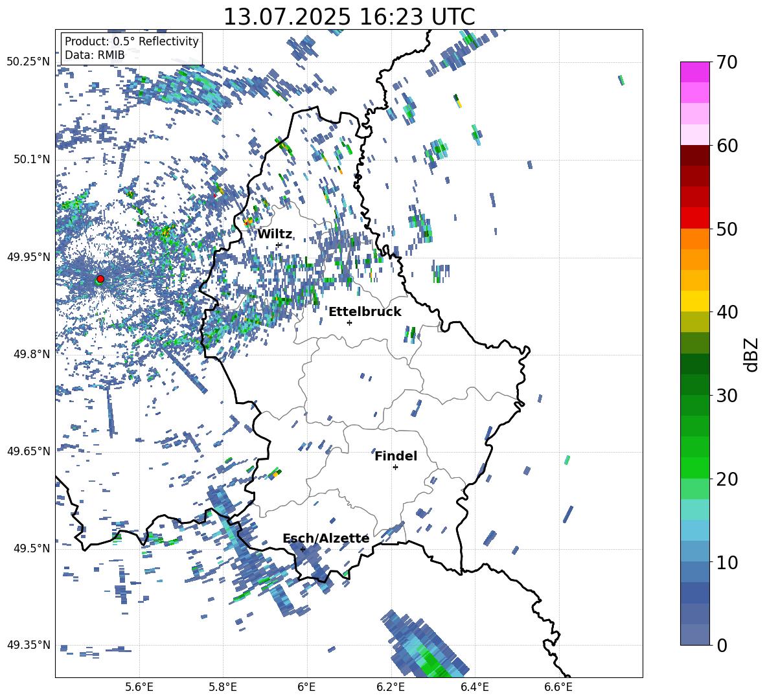Pick the magenta top colorbar segment
The height and width of the screenshot is (700, 767).
[x=694, y=72]
